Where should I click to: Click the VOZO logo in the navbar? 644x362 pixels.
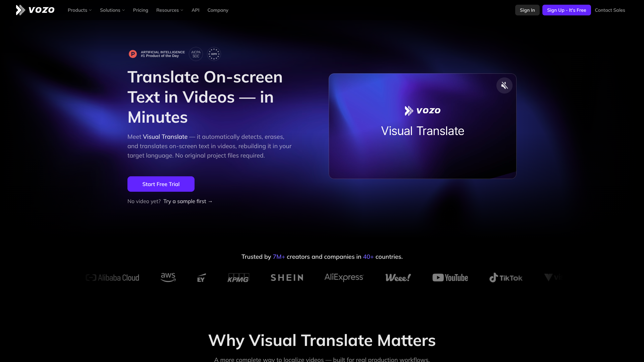click(35, 10)
